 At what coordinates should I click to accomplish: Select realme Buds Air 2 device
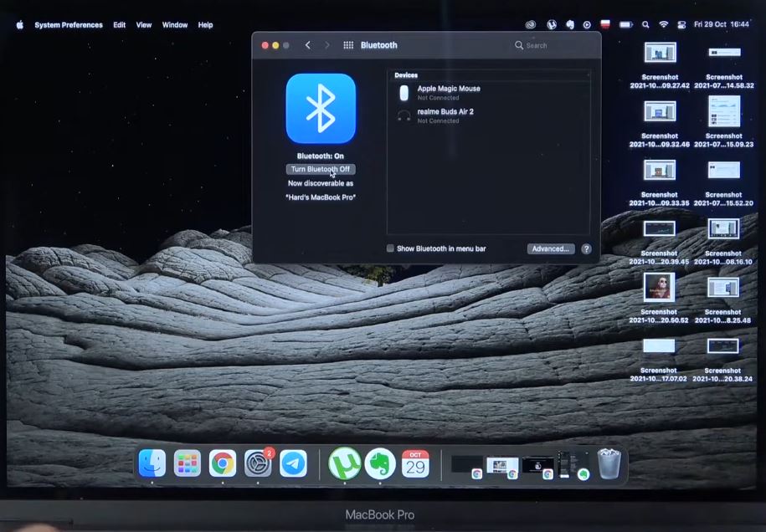click(488, 115)
